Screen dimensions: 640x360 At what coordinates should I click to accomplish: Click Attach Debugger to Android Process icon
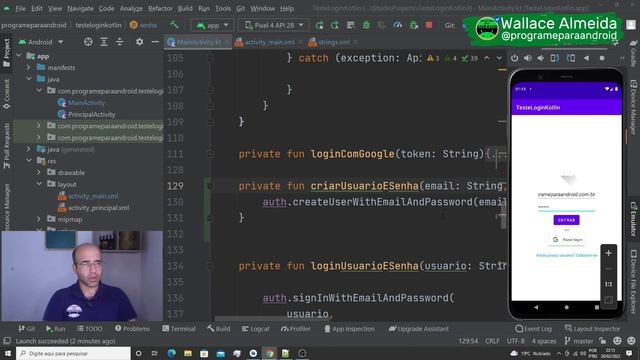[x=413, y=25]
